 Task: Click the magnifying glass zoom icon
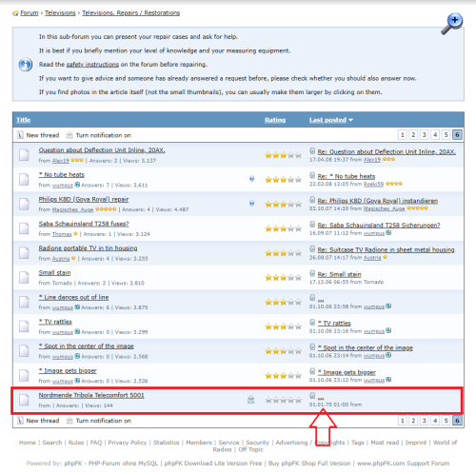point(452,24)
